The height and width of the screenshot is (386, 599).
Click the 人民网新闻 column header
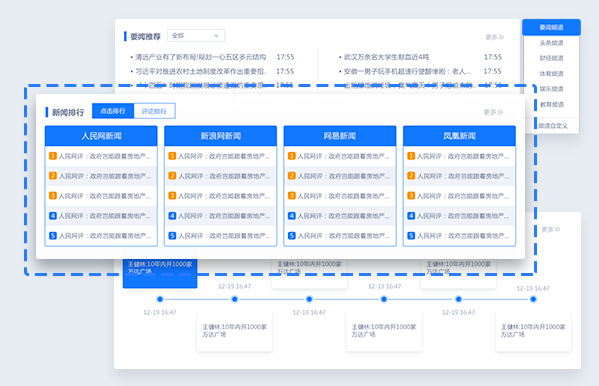point(101,136)
